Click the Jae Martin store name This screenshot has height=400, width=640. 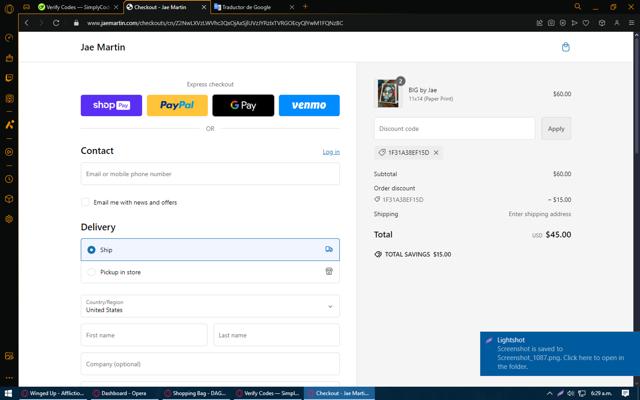click(x=103, y=47)
